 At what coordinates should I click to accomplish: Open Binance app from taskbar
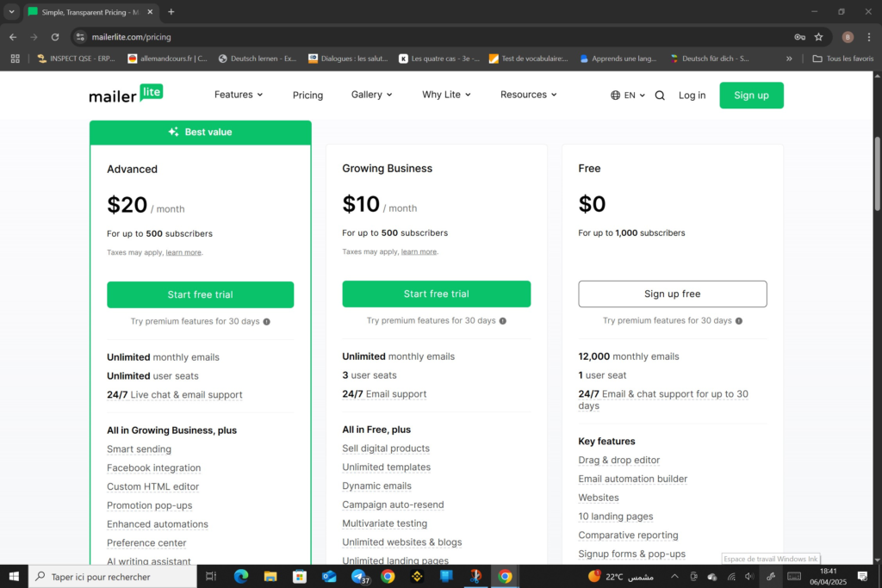[x=417, y=576]
